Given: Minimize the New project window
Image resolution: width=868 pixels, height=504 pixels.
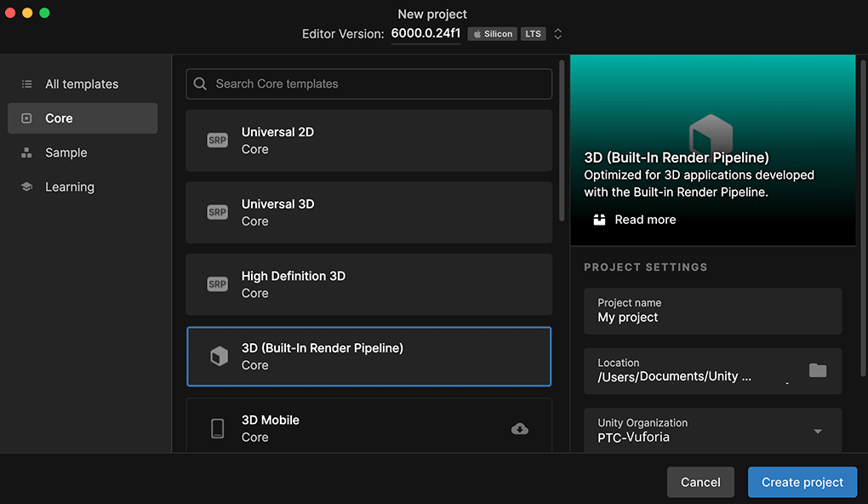Looking at the screenshot, I should click(27, 13).
